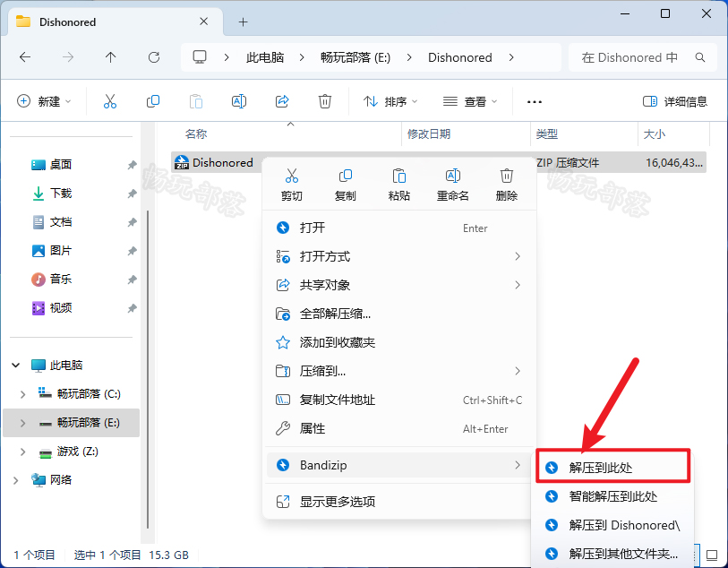Click 属性 menu entry
Image resolution: width=728 pixels, height=568 pixels.
click(399, 428)
